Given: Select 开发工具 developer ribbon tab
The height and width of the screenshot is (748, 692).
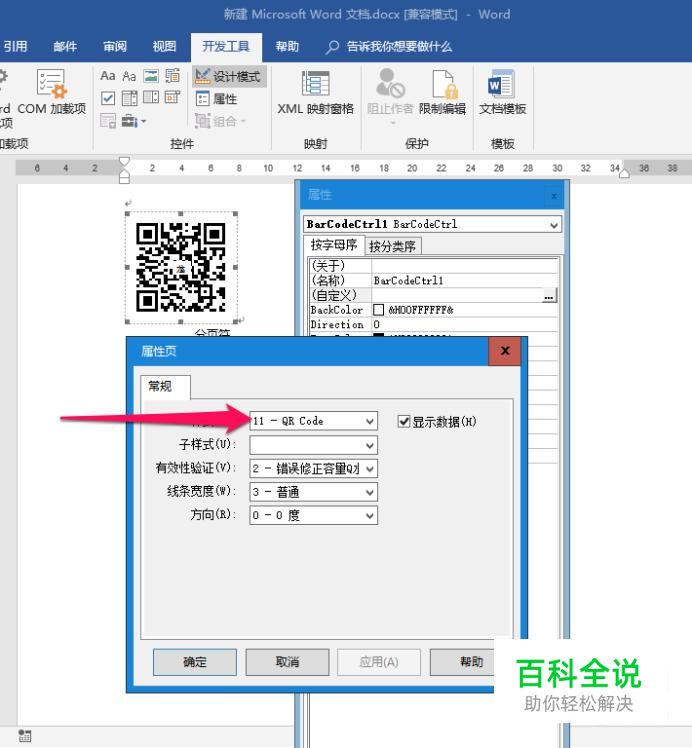Looking at the screenshot, I should click(x=226, y=47).
